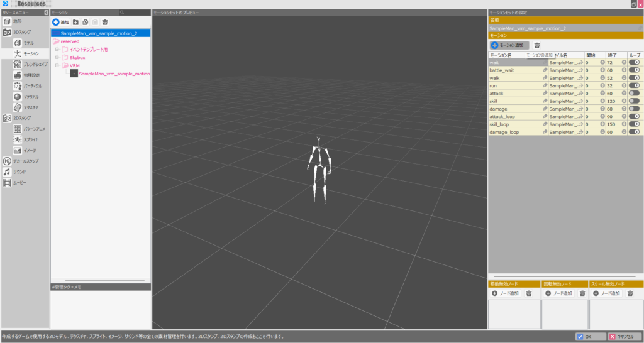Collapse the リソースメニュー sidebar arrow
Viewport: 644px width, 343px height.
pos(46,13)
